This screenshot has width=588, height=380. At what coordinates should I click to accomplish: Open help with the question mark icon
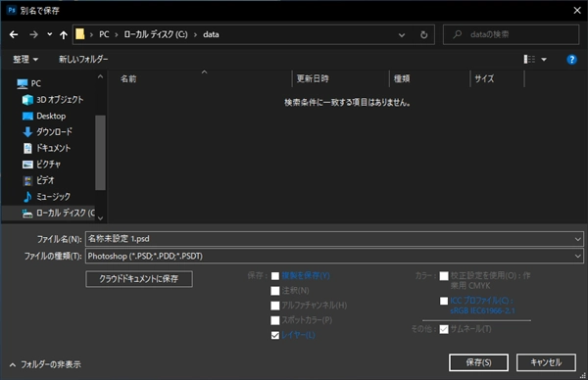click(571, 59)
